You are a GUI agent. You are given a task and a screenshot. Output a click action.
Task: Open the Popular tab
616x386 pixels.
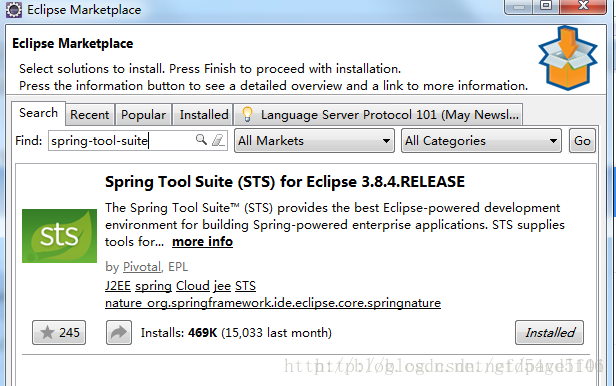coord(143,115)
